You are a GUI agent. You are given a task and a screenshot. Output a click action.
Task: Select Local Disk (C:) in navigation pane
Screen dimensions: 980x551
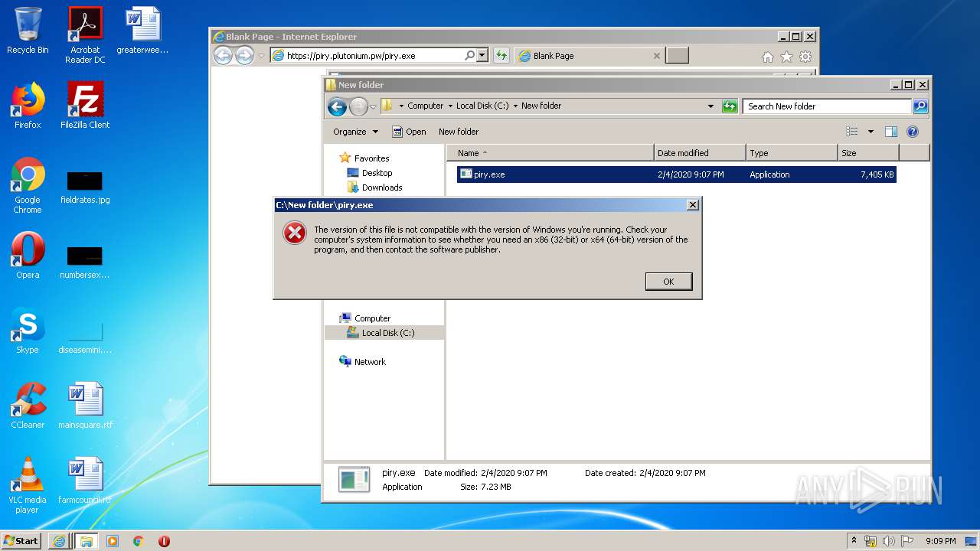(387, 333)
